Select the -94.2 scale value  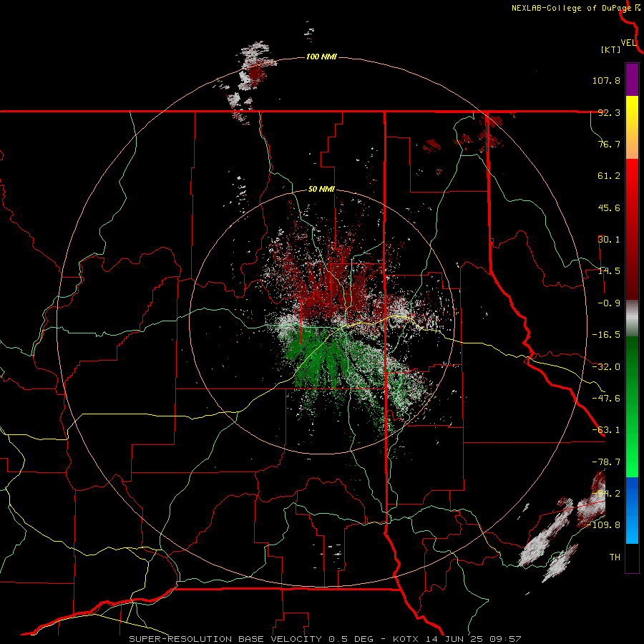click(606, 494)
